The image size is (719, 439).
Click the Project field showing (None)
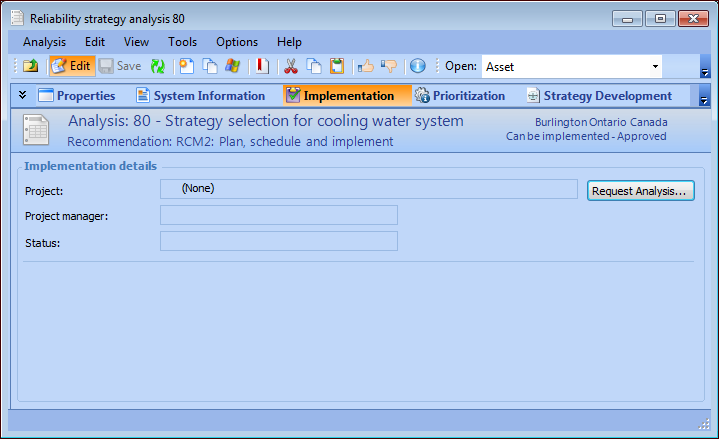369,189
